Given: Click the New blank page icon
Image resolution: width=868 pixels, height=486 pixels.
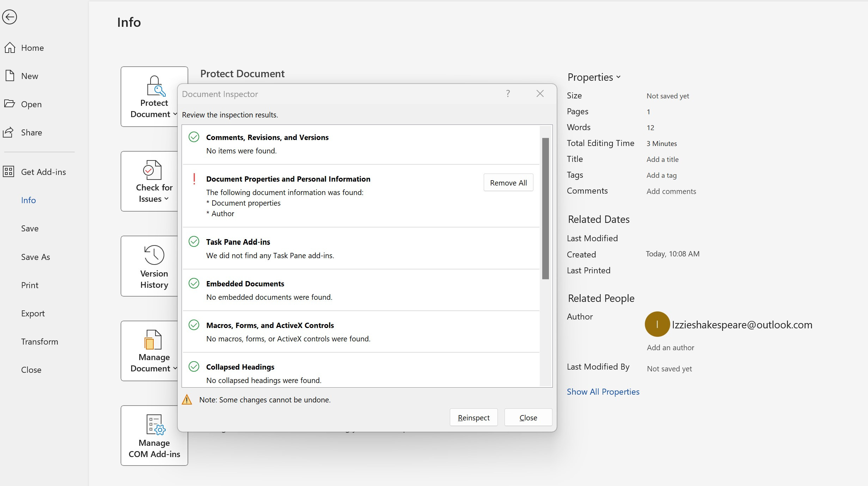Looking at the screenshot, I should point(10,76).
